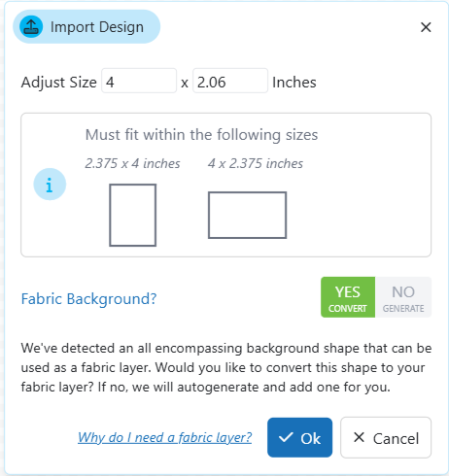Screen dimensions: 449x476
Task: Choose YES CONVERT for fabric background
Action: 348,297
